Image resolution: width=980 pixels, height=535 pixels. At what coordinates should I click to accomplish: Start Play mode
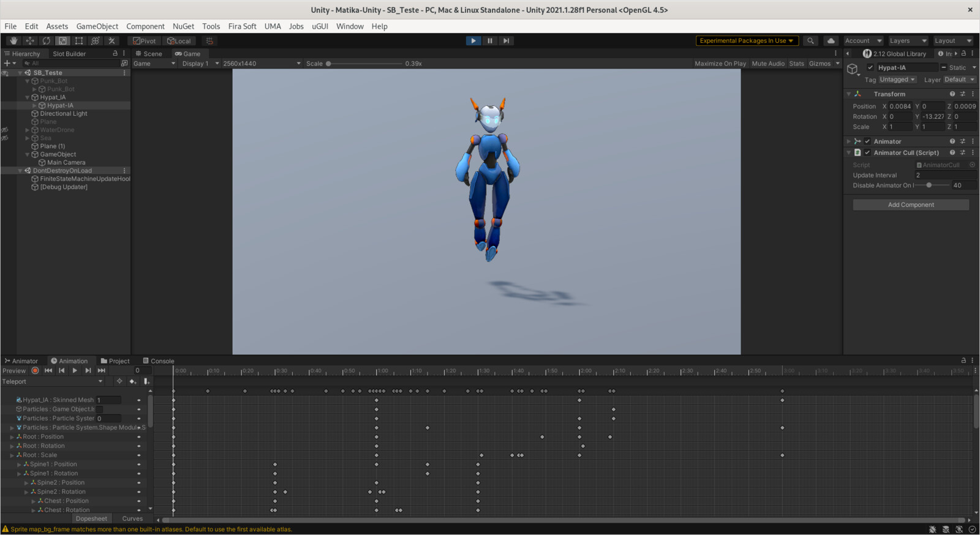[x=473, y=41]
